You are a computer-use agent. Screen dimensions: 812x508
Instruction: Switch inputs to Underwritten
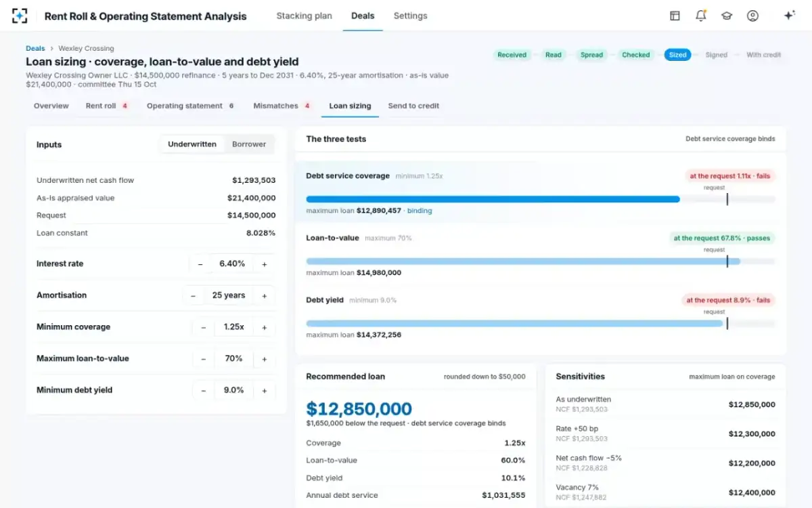(192, 144)
